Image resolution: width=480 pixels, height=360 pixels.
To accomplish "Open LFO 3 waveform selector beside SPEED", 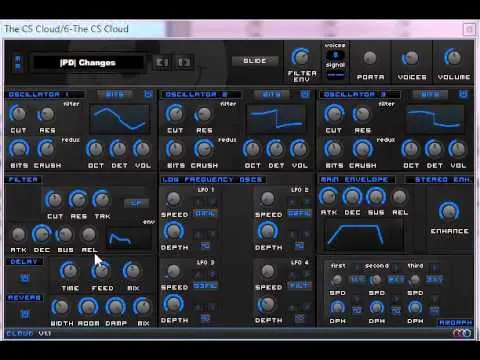I will (205, 285).
